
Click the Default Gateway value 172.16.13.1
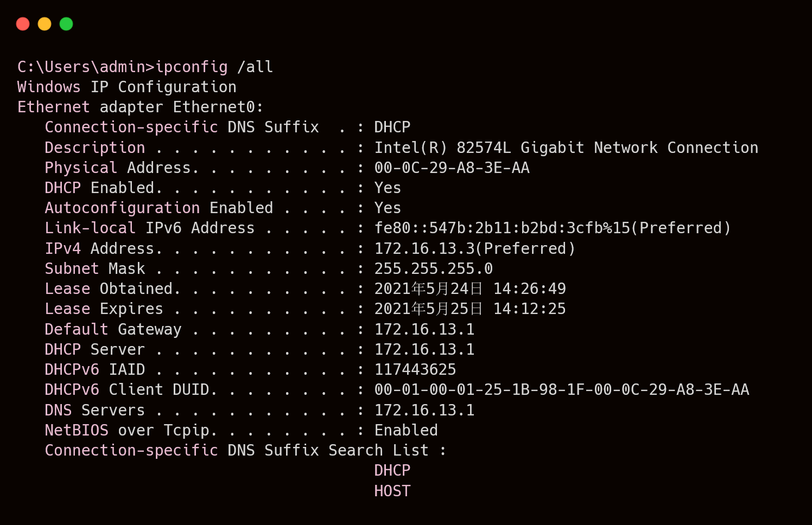tap(424, 329)
